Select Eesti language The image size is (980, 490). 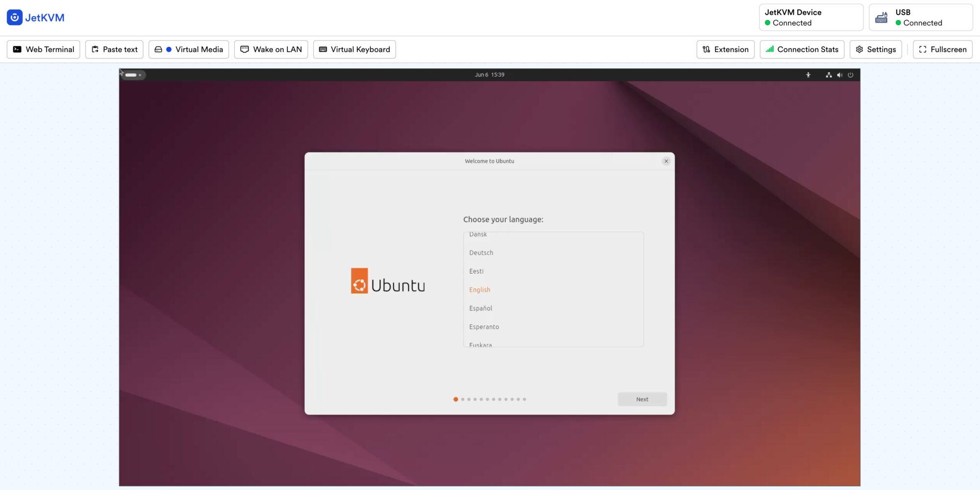(553, 271)
